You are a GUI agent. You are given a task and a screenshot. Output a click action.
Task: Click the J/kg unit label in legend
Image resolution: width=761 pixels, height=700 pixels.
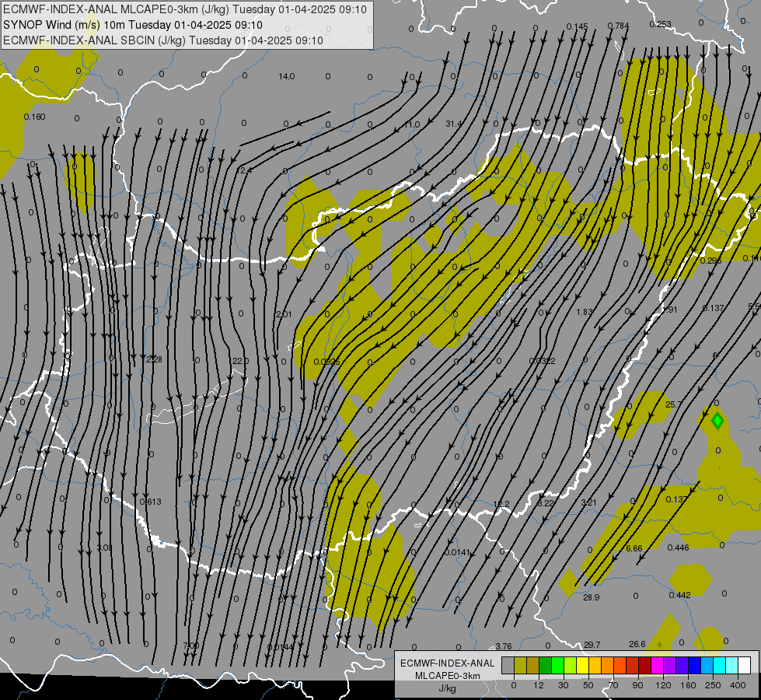(x=448, y=688)
